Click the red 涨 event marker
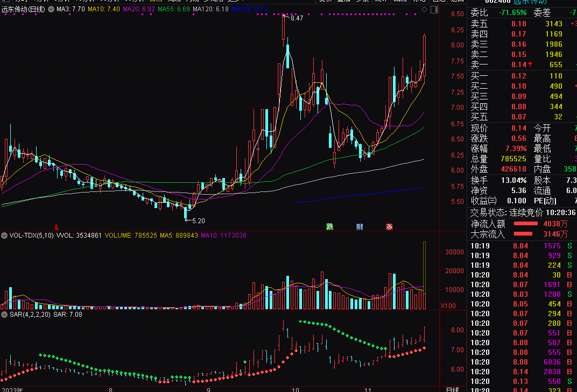This screenshot has width=577, height=392. [389, 226]
